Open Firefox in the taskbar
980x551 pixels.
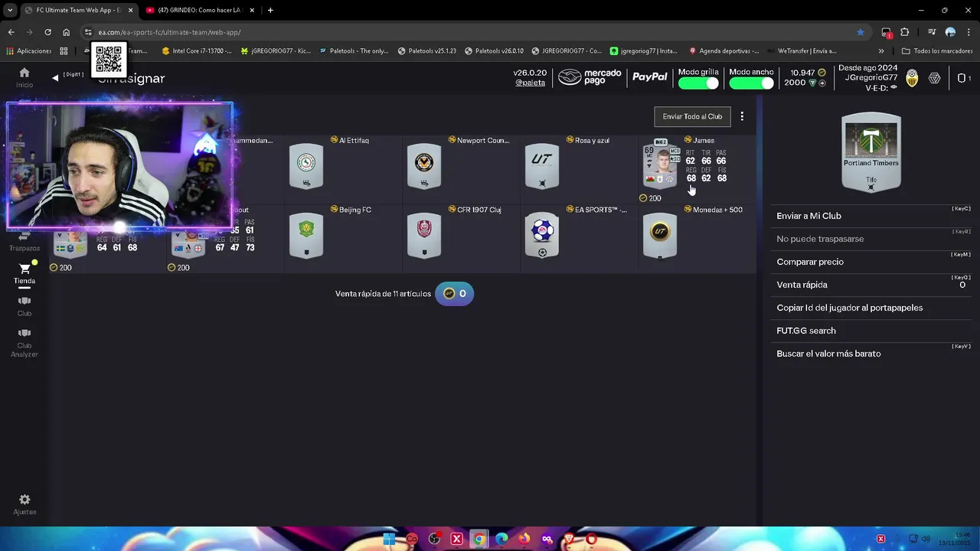[524, 539]
